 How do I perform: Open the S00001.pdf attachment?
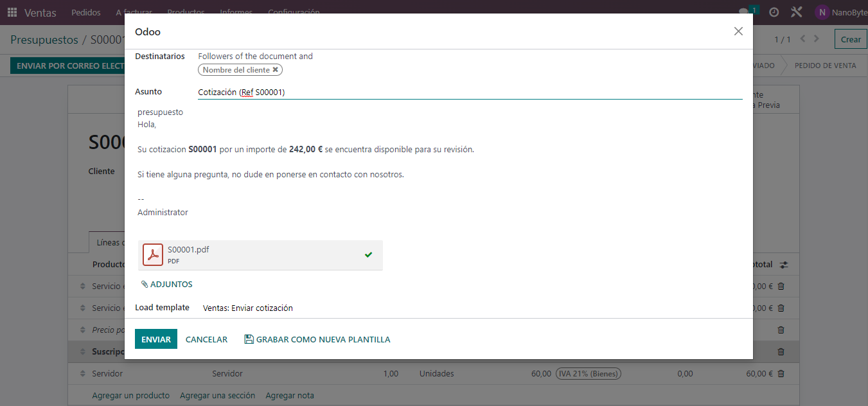tap(260, 255)
